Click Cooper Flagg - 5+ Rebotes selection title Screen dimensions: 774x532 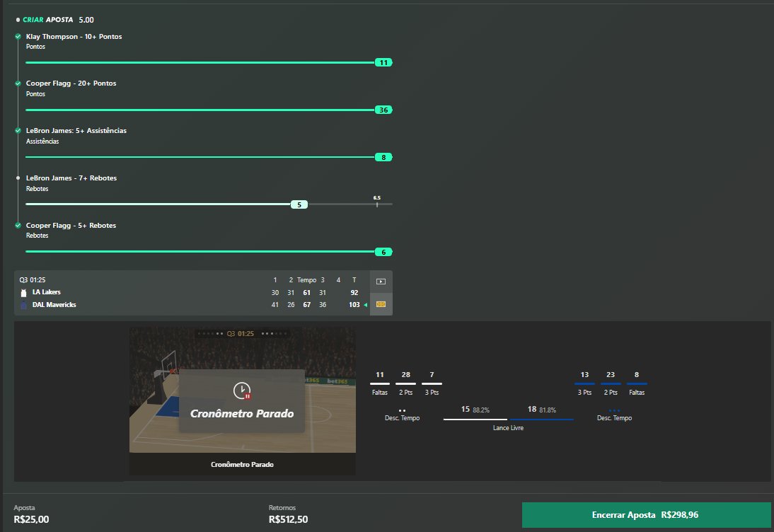point(71,226)
